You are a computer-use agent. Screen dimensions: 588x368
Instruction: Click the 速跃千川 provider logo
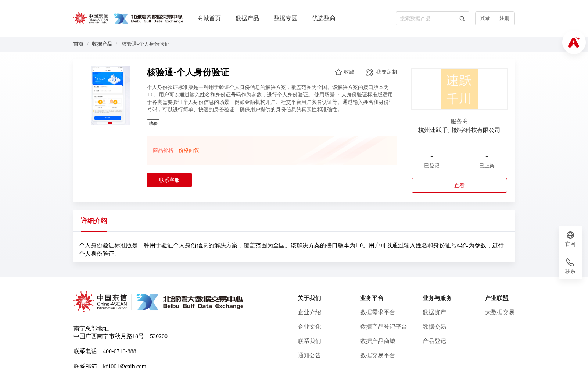459,89
